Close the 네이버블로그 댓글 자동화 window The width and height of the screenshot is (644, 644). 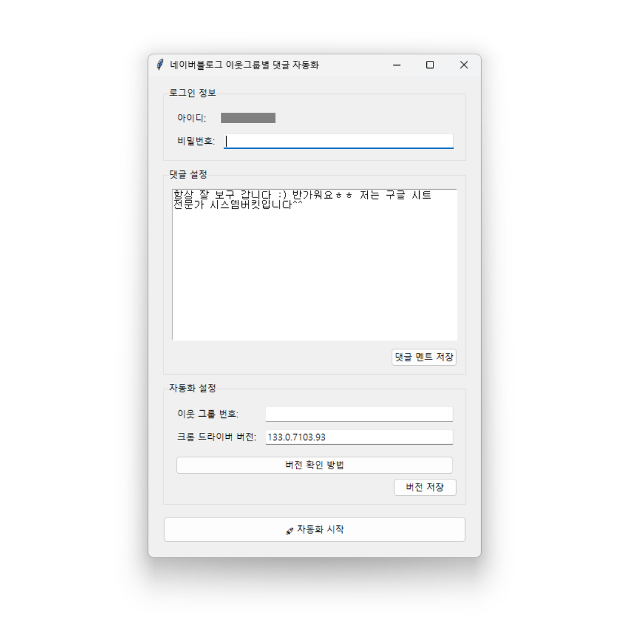[x=464, y=65]
